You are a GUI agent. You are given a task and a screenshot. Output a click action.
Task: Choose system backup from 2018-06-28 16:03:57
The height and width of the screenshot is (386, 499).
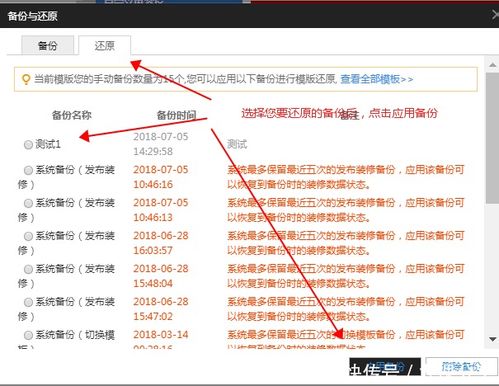[x=28, y=236]
